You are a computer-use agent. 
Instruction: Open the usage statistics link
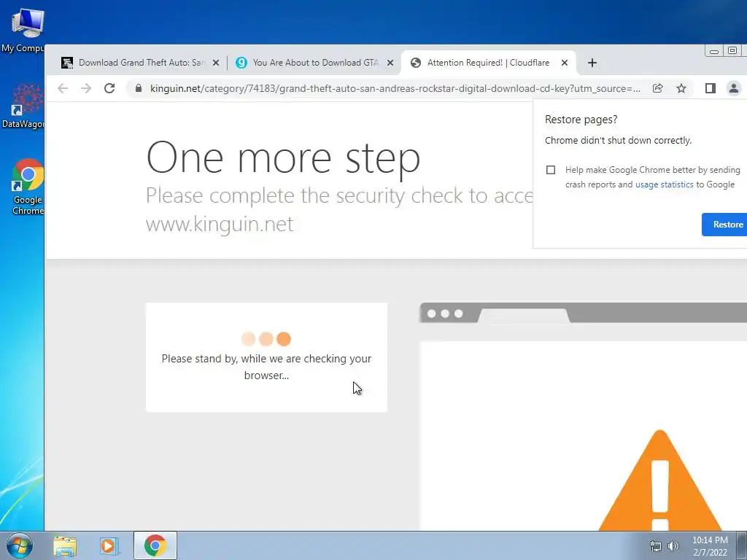point(664,184)
